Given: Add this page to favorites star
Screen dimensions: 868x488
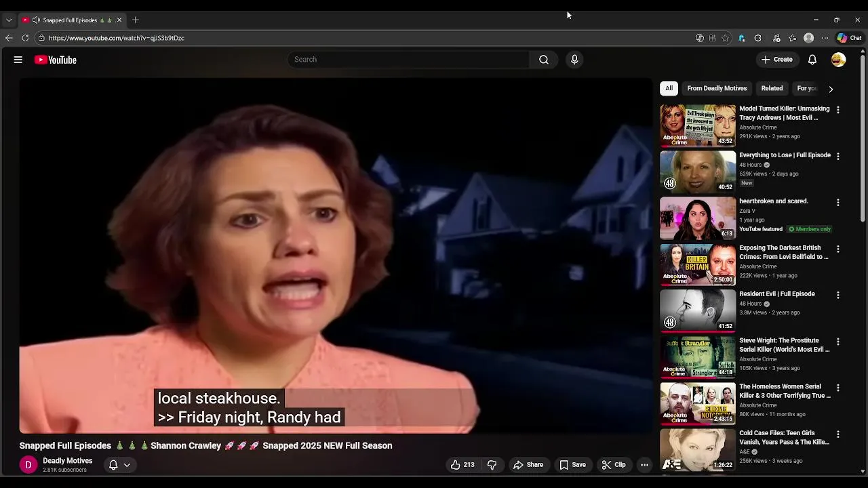Looking at the screenshot, I should [725, 38].
